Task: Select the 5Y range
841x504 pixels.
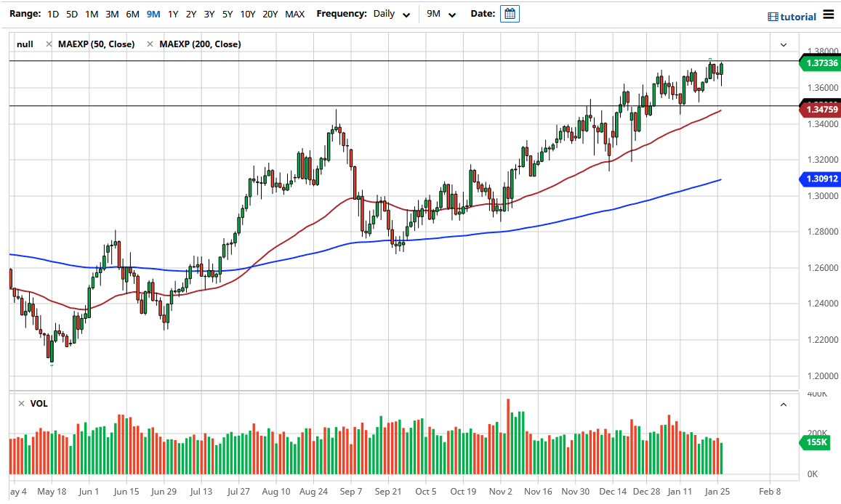Action: (228, 14)
